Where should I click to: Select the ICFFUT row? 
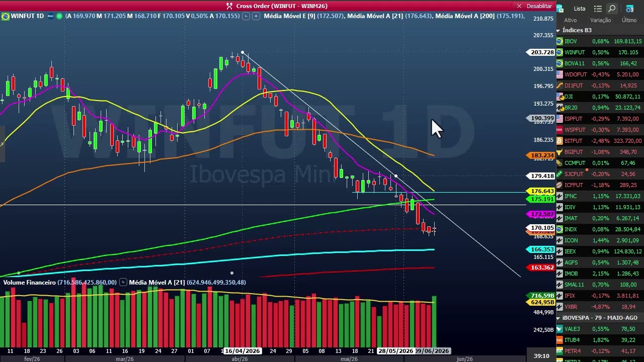pyautogui.click(x=600, y=185)
